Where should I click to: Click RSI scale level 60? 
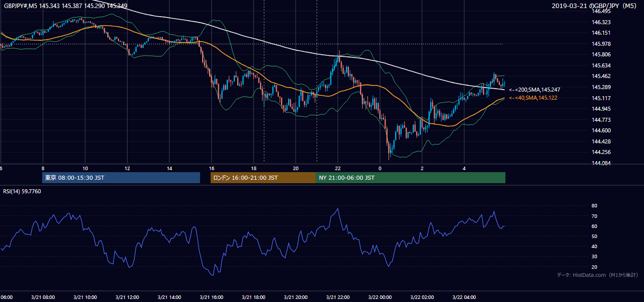coord(594,226)
